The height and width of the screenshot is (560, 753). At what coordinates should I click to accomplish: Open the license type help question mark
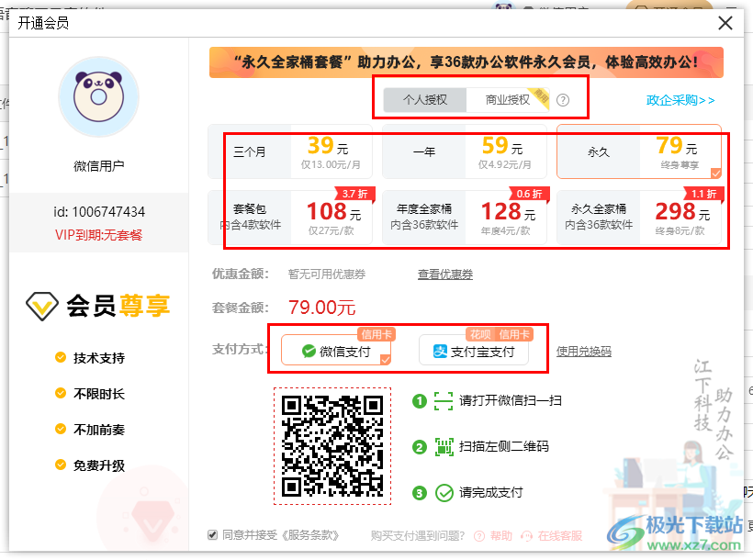coord(562,100)
